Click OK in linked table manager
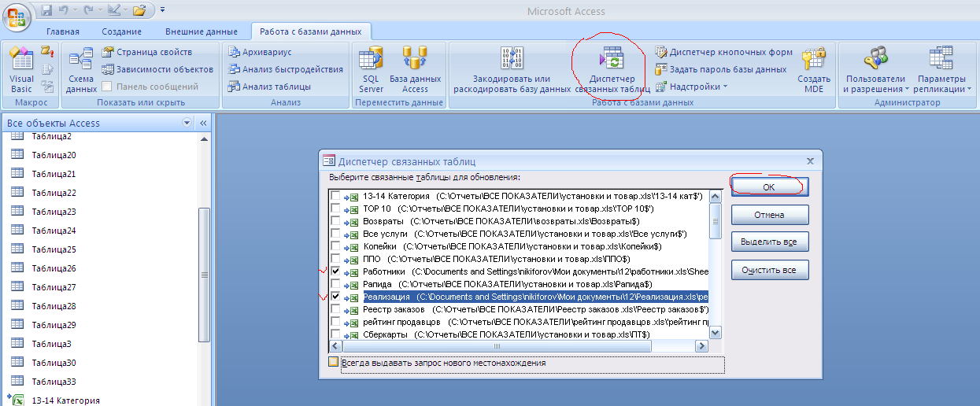The height and width of the screenshot is (406, 980). 769,186
